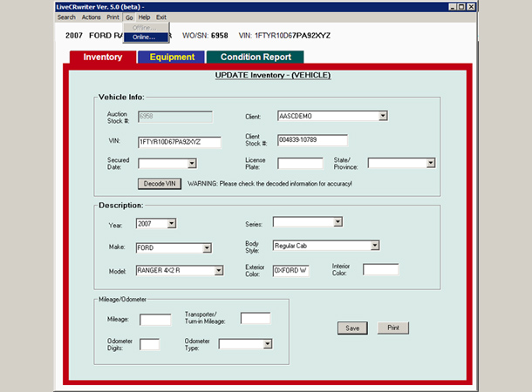Click the Auction Stock # field
This screenshot has width=532, height=392.
(175, 117)
